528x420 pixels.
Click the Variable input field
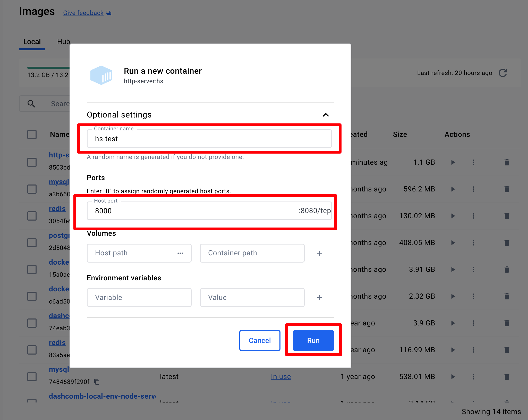click(x=139, y=297)
